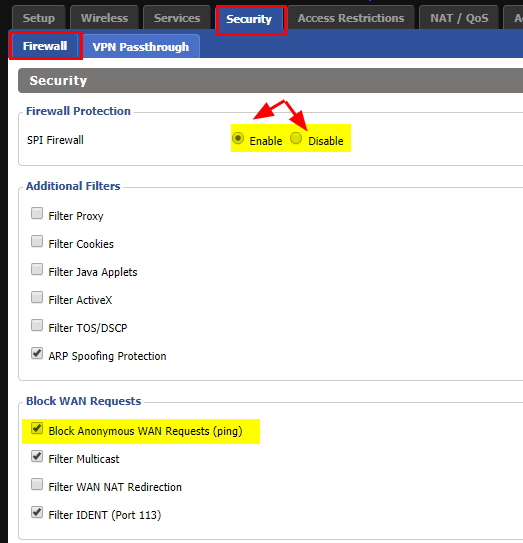523x543 pixels.
Task: Check the Filter TOS/DSCP box
Action: (x=37, y=325)
